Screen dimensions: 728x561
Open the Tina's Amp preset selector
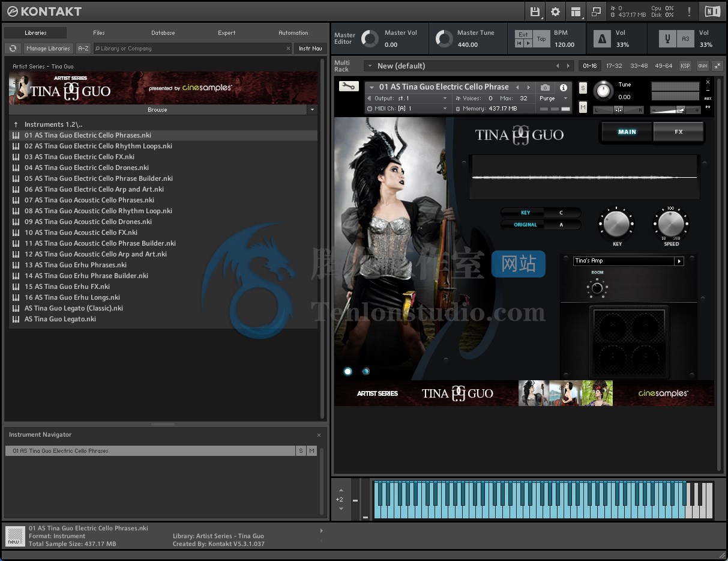[628, 261]
